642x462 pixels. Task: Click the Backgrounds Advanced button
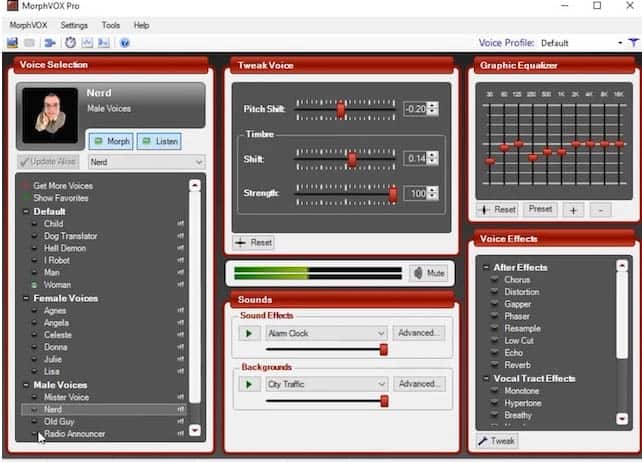420,384
